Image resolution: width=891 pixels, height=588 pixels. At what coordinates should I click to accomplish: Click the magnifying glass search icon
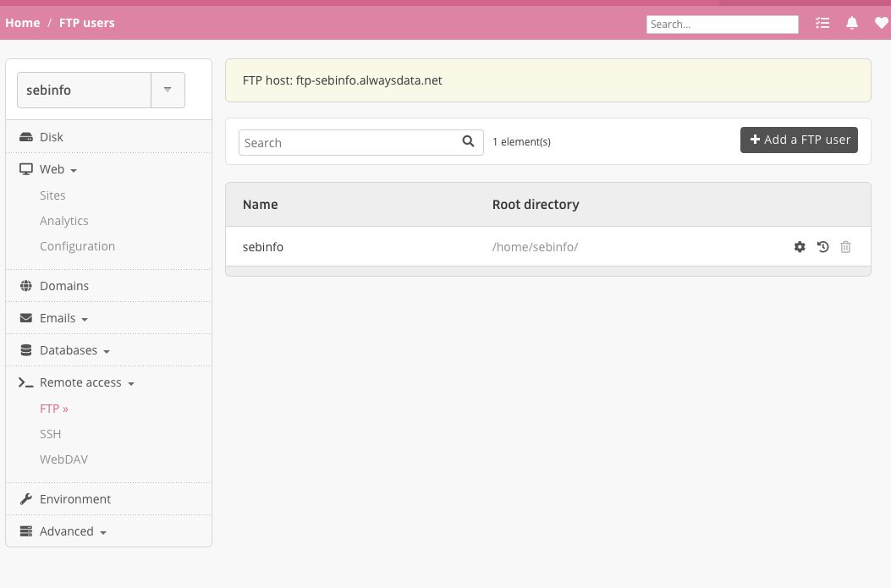[x=468, y=142]
